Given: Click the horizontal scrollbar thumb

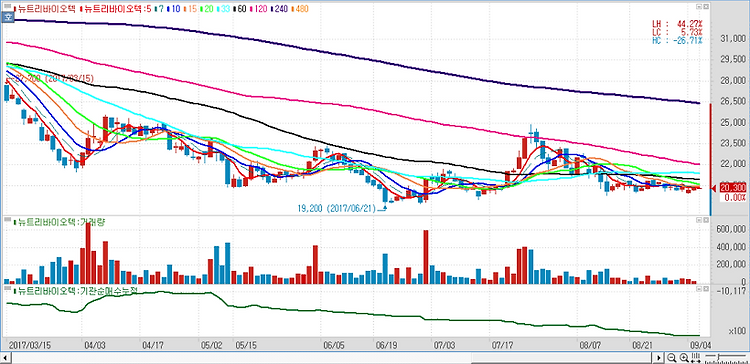Looking at the screenshot, I should tap(562, 358).
